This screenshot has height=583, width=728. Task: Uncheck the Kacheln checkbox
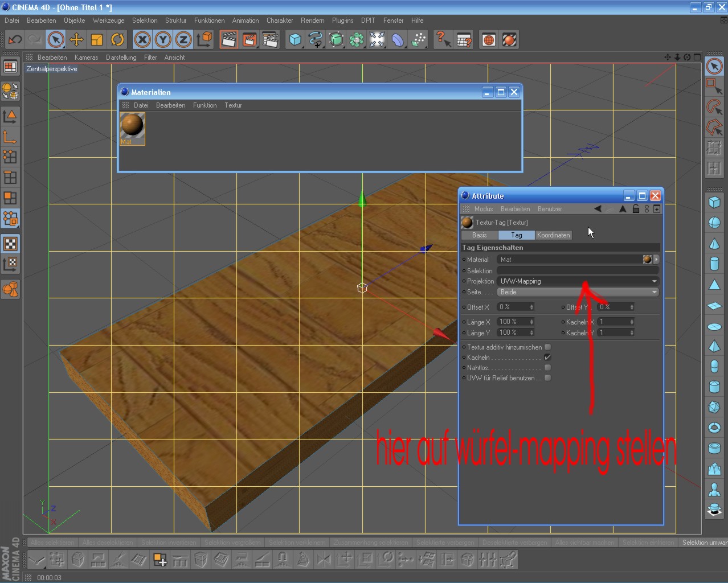click(x=547, y=358)
